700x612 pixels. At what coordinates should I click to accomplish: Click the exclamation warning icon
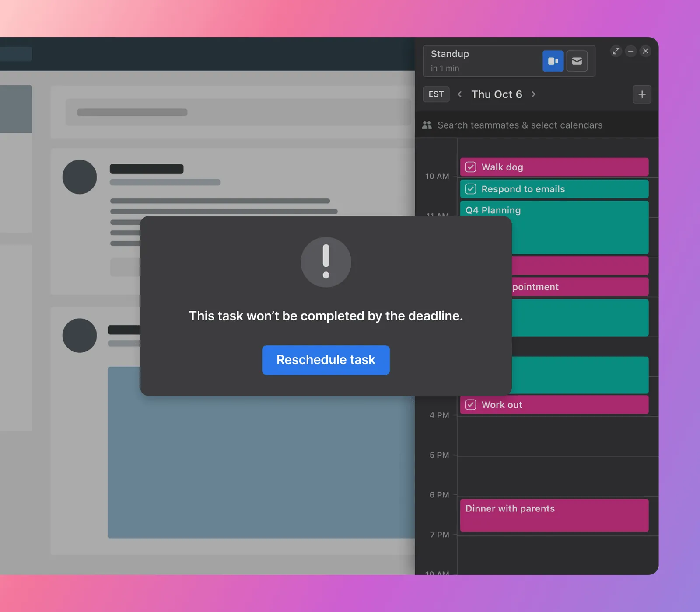point(325,262)
